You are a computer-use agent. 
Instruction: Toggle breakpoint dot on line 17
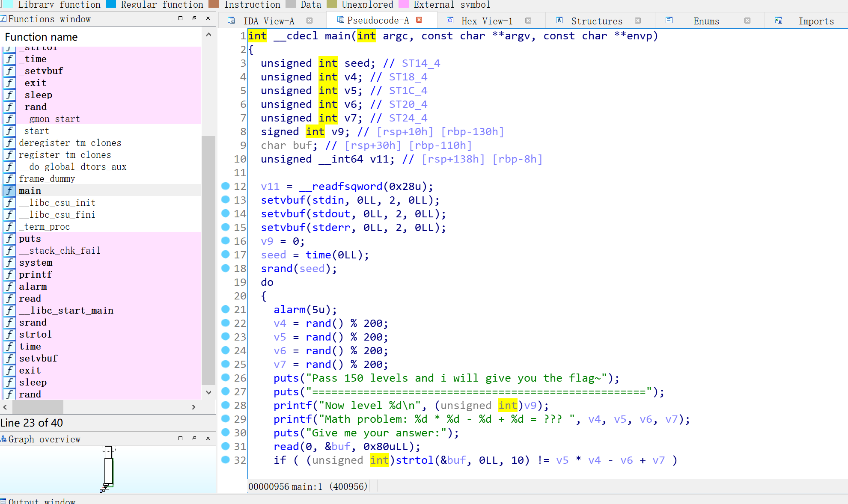pos(226,255)
